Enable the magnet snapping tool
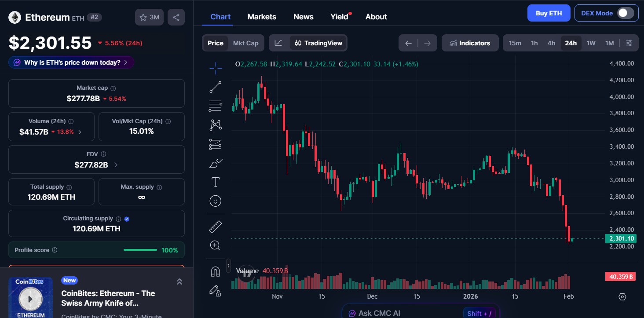The image size is (644, 318). 215,271
